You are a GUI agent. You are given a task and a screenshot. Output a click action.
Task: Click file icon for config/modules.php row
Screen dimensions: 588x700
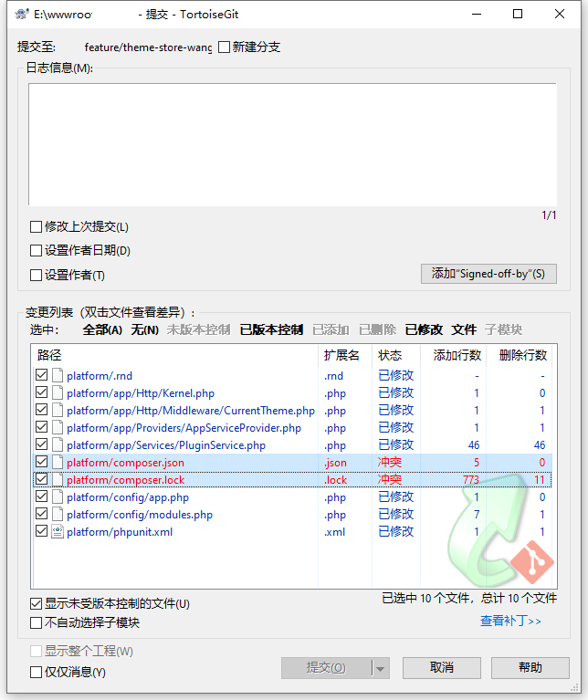[58, 515]
